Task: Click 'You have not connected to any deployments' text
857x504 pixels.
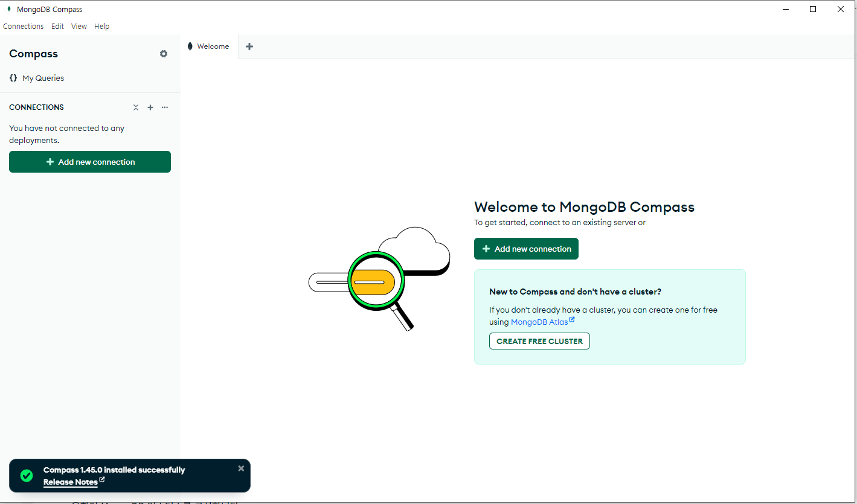Action: [66, 134]
